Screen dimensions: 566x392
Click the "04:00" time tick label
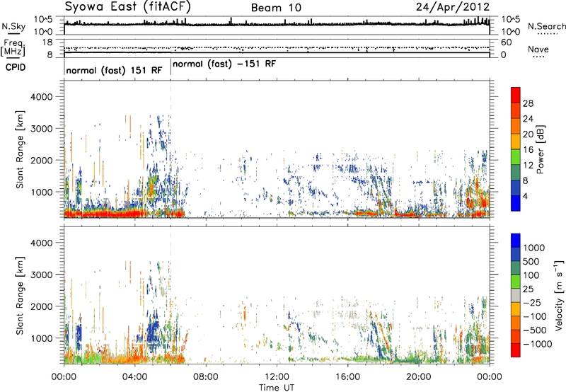[135, 377]
